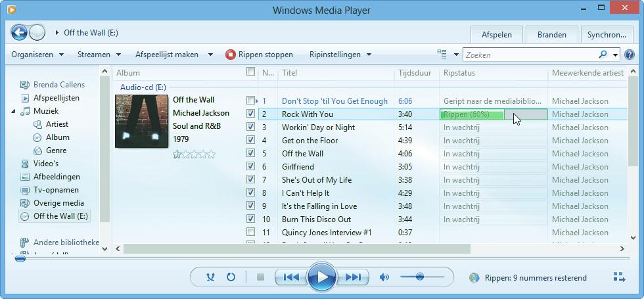Click the red Rippen stoppen icon
The height and width of the screenshot is (299, 644).
click(x=231, y=55)
